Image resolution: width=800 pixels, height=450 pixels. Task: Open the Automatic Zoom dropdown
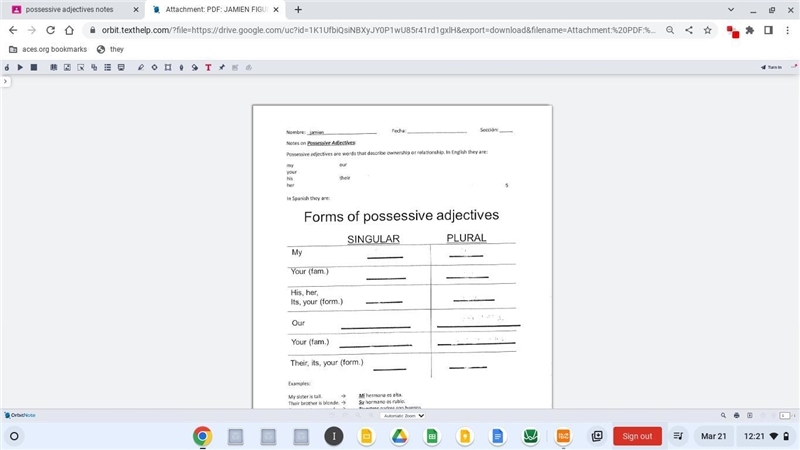[x=403, y=415]
